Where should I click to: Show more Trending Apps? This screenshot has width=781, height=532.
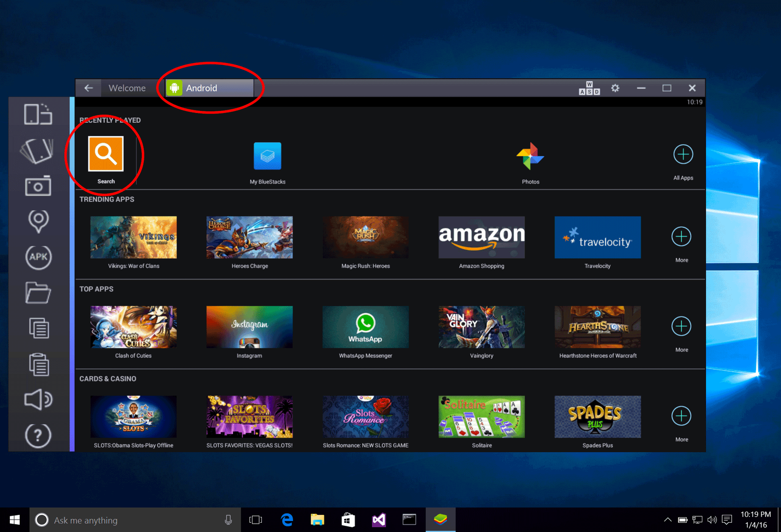pos(681,236)
